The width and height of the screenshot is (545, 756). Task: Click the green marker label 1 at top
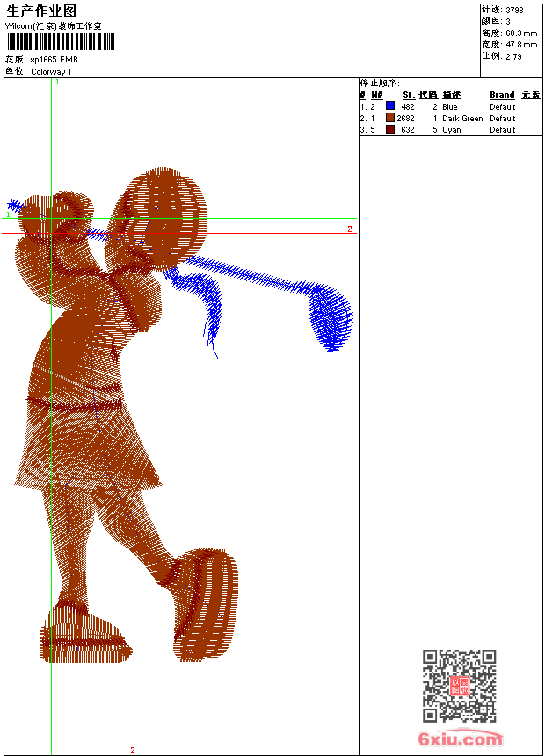pos(57,82)
